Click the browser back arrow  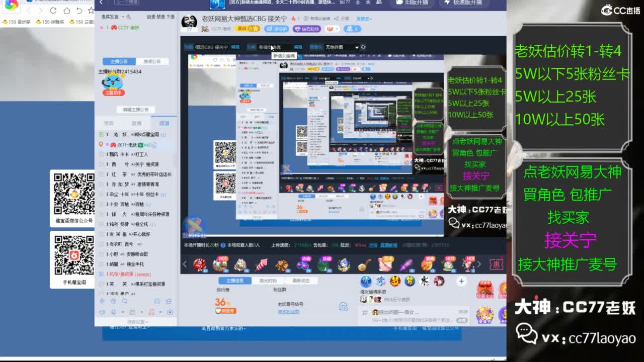[28, 10]
